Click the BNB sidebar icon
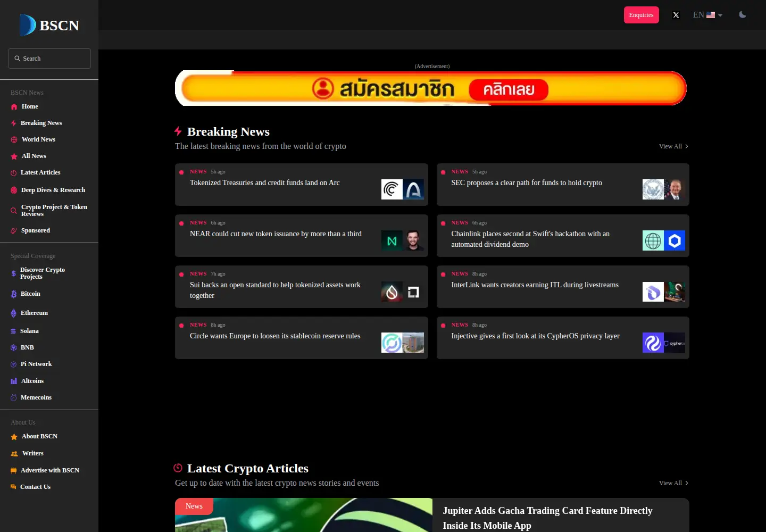766x532 pixels. tap(14, 348)
